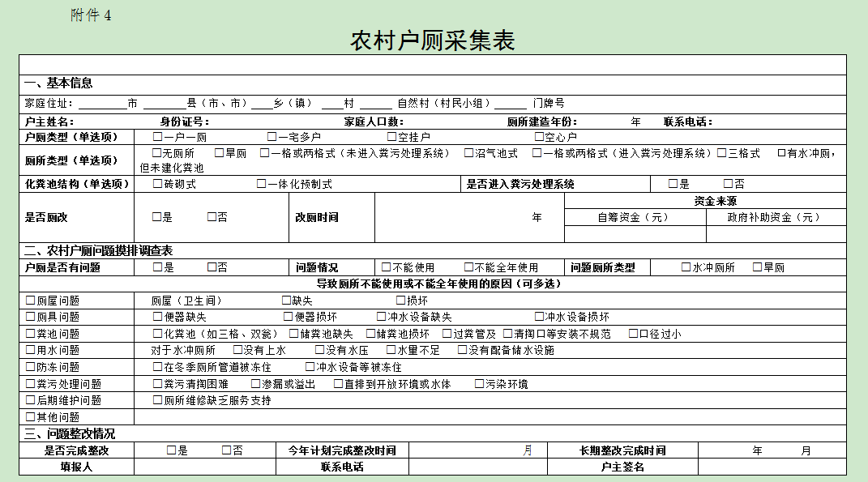Viewport: 868px width, 482px height.
Task: Tick the 空挂户 checkbox
Action: pyautogui.click(x=391, y=138)
